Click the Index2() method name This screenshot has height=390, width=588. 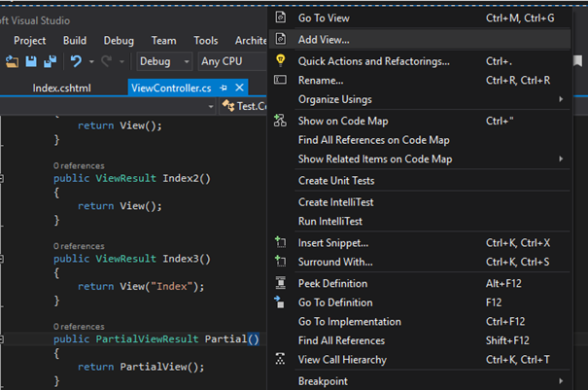(187, 178)
